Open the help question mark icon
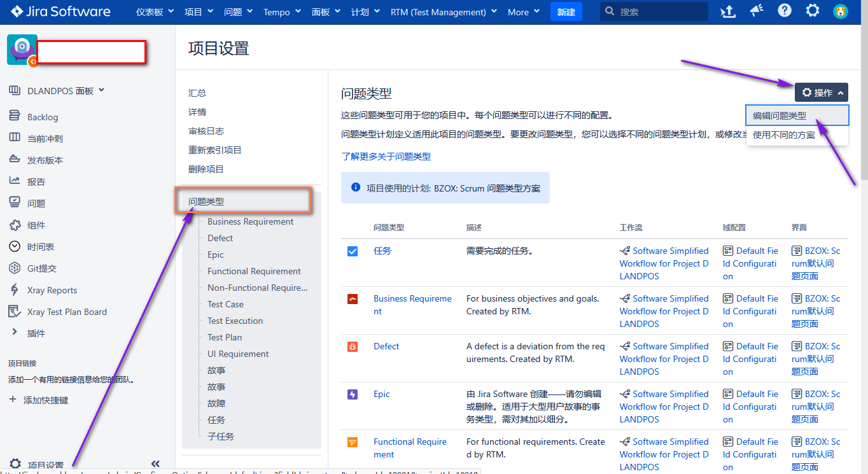The height and width of the screenshot is (474, 868). pyautogui.click(x=785, y=11)
